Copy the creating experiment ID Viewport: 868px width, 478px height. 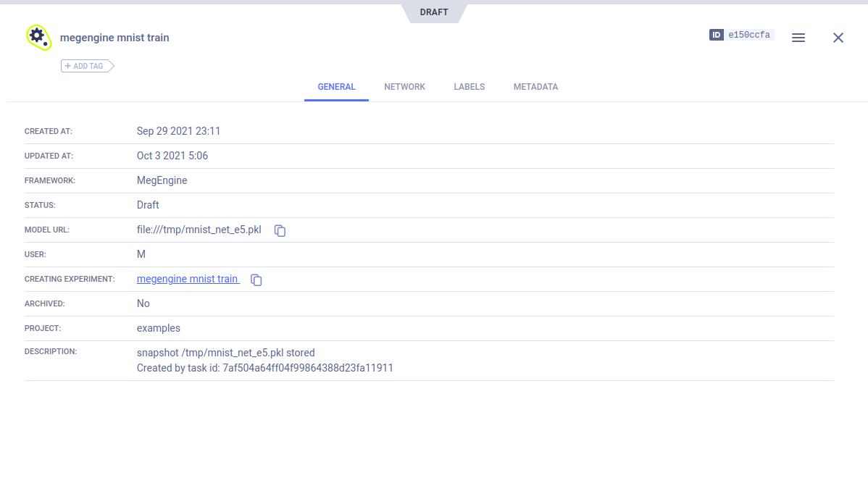(x=256, y=280)
